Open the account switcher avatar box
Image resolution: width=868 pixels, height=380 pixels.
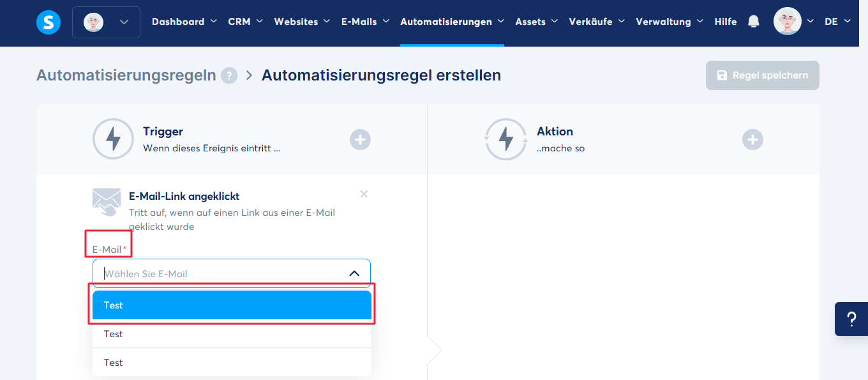[106, 22]
